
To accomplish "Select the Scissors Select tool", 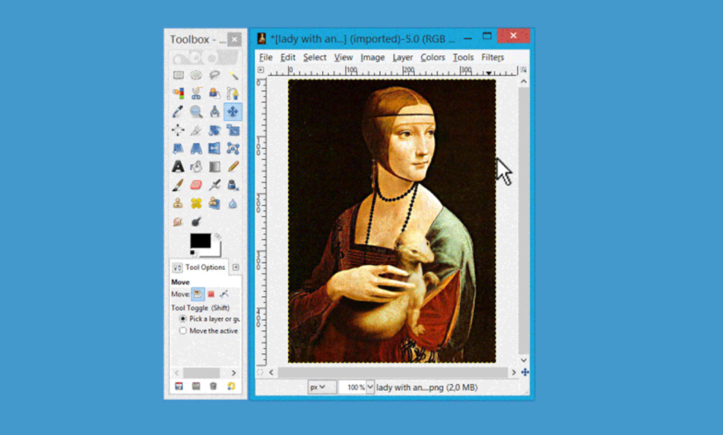I will [196, 93].
